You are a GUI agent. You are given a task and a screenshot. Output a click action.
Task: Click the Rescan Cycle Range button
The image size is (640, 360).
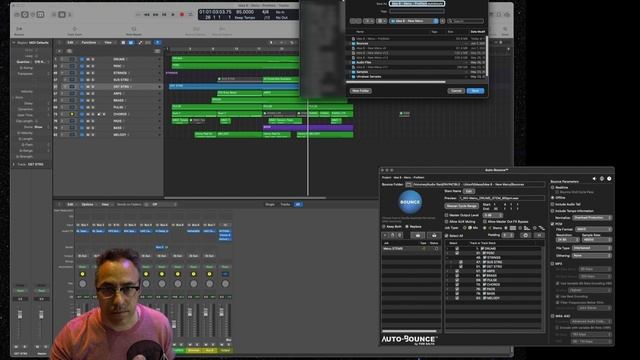coord(462,206)
